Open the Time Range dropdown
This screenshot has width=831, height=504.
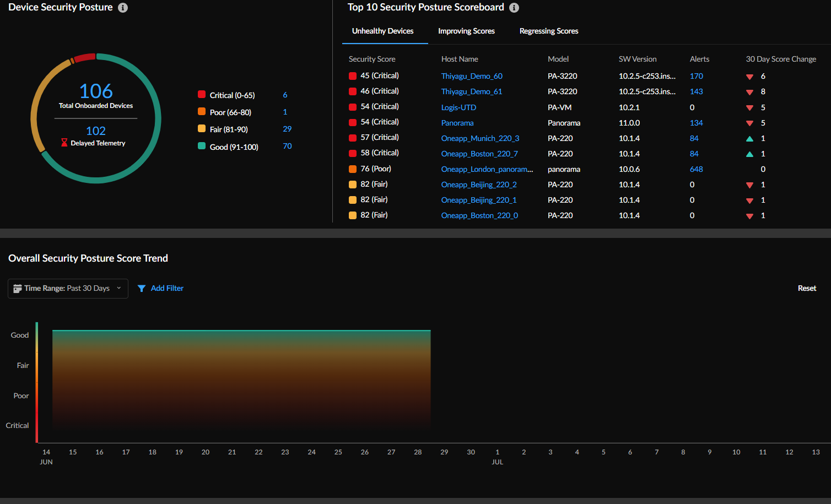[x=118, y=288]
